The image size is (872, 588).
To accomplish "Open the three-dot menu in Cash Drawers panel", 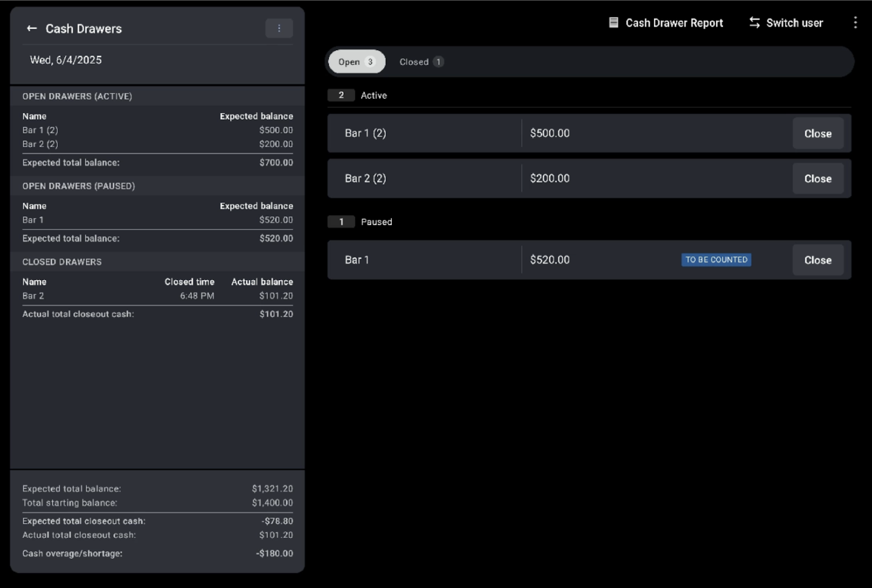I will click(279, 29).
